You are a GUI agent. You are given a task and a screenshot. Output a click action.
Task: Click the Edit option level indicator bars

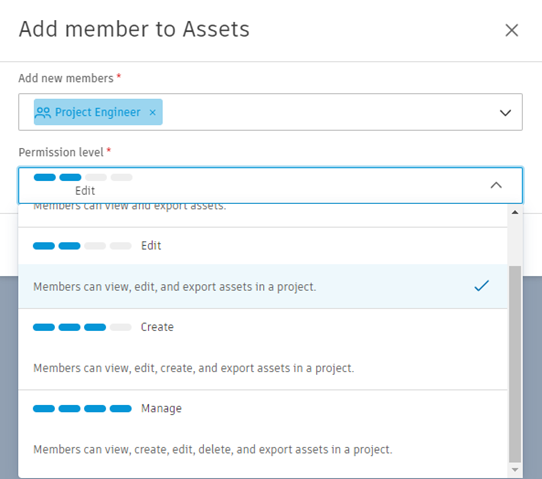click(82, 246)
